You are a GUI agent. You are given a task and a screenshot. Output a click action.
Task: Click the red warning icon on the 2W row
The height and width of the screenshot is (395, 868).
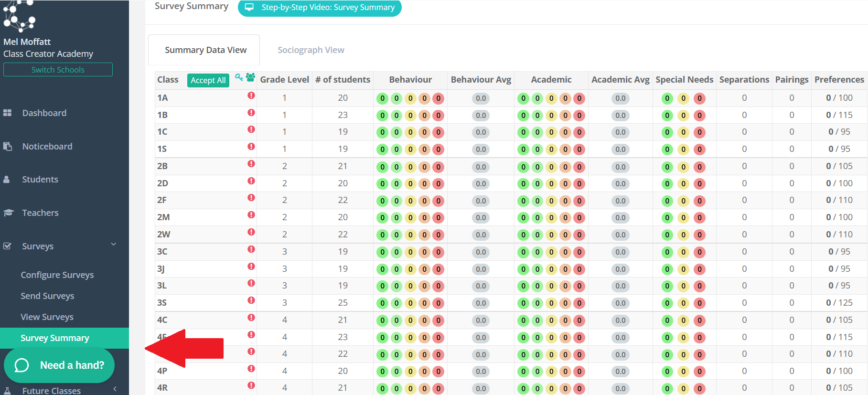click(251, 232)
